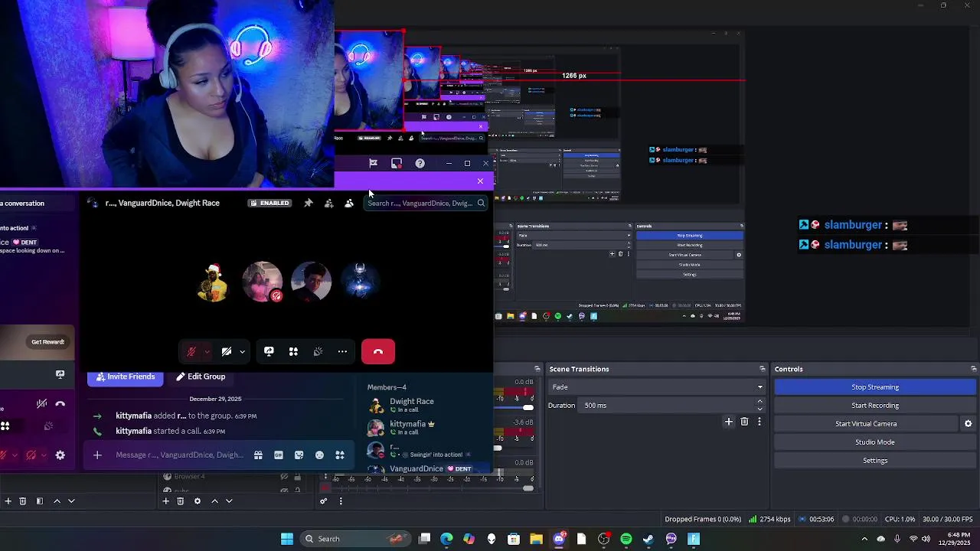Screen dimensions: 980x551
Task: Open Steam from the taskbar
Action: tap(648, 539)
